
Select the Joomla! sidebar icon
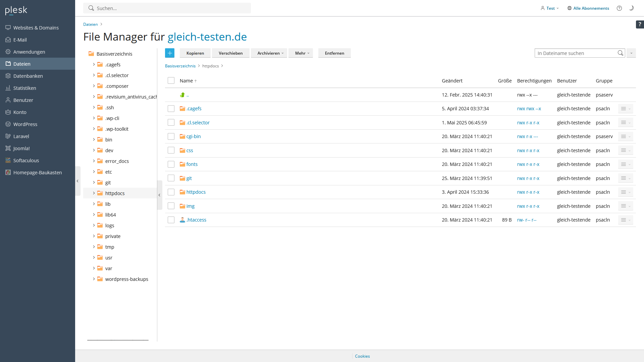8,148
